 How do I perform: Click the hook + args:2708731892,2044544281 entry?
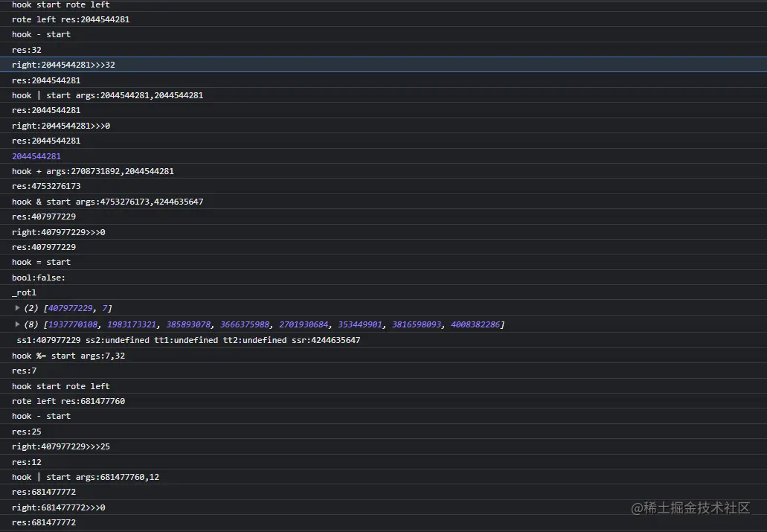point(93,171)
